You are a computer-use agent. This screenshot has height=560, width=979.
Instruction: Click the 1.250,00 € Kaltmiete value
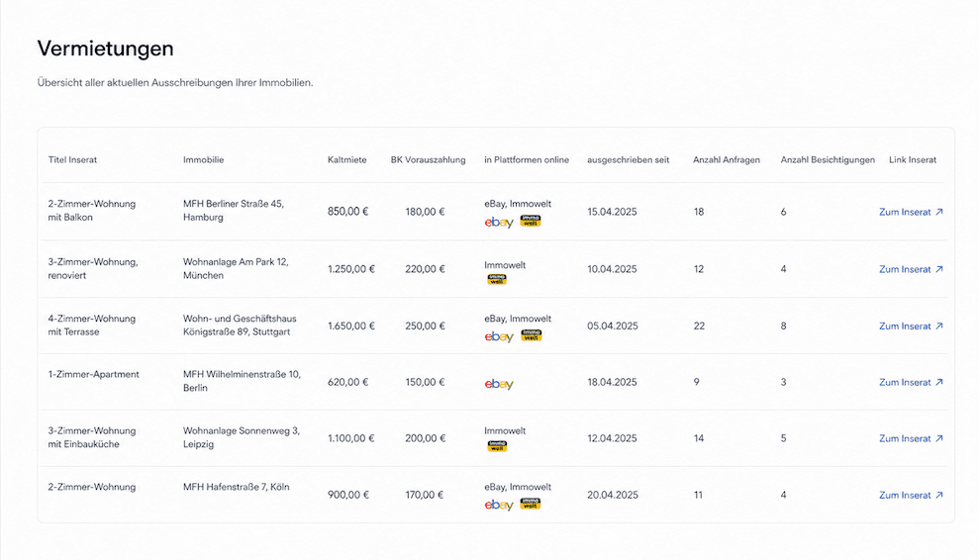pos(350,269)
